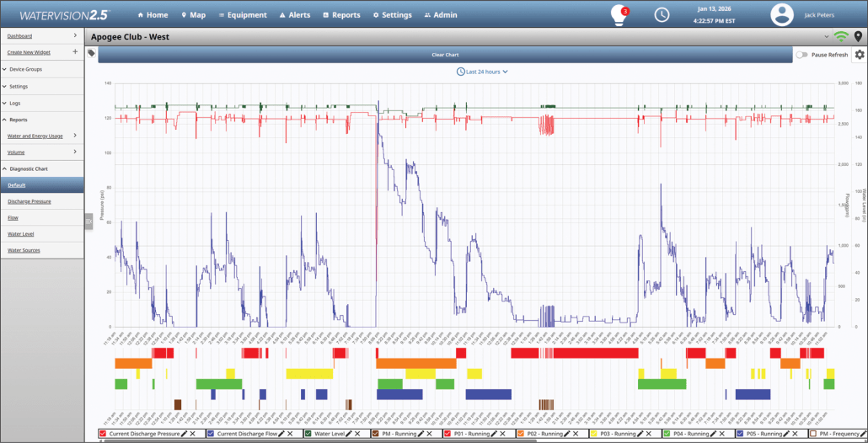Collapse the sidebar using its handle
868x443 pixels.
[x=88, y=221]
